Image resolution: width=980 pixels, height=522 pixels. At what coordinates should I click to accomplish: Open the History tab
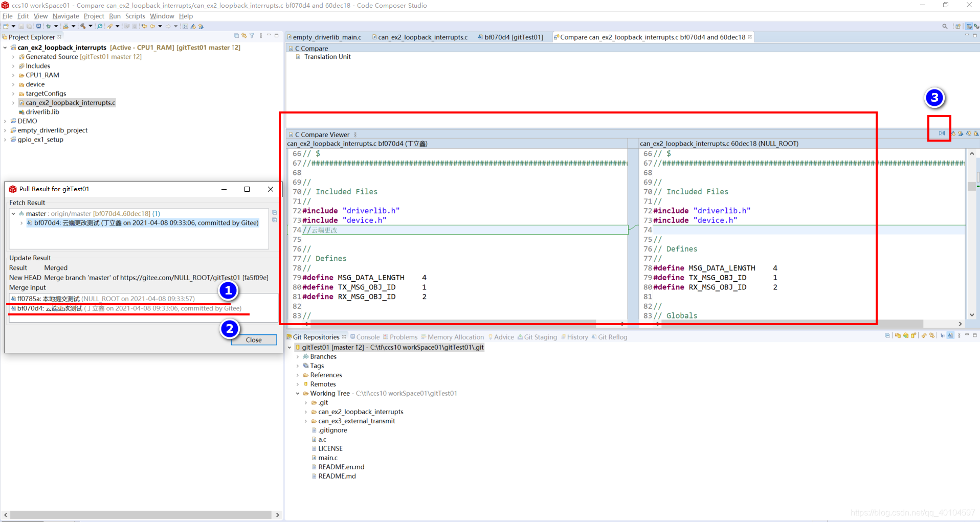574,337
